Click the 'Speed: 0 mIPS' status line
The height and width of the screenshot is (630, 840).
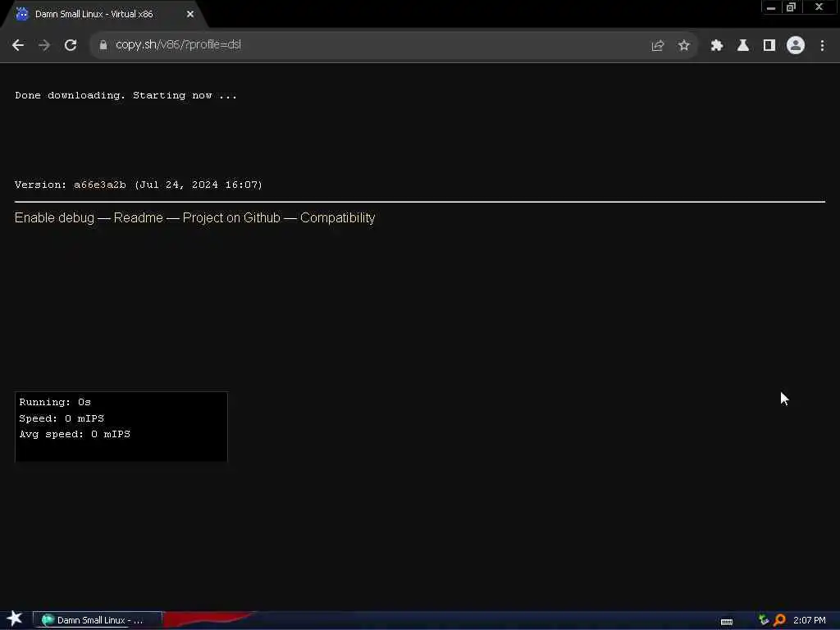pyautogui.click(x=62, y=418)
